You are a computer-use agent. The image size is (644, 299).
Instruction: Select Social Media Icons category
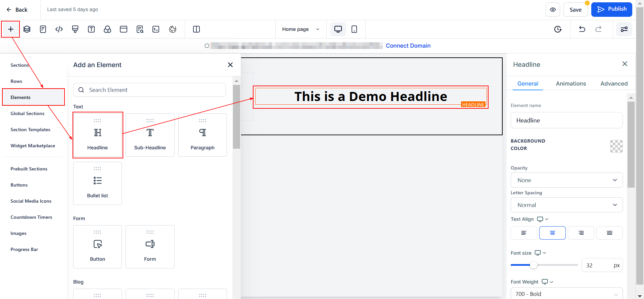[31, 201]
